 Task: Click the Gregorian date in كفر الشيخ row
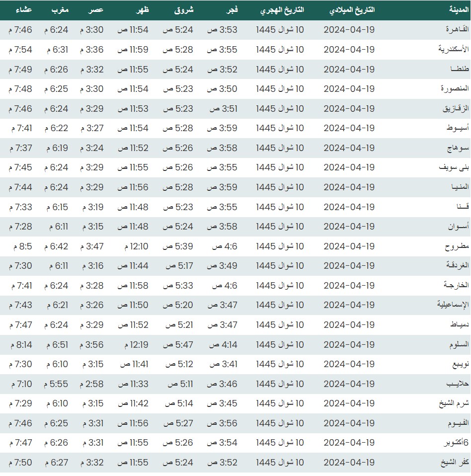coord(349,462)
